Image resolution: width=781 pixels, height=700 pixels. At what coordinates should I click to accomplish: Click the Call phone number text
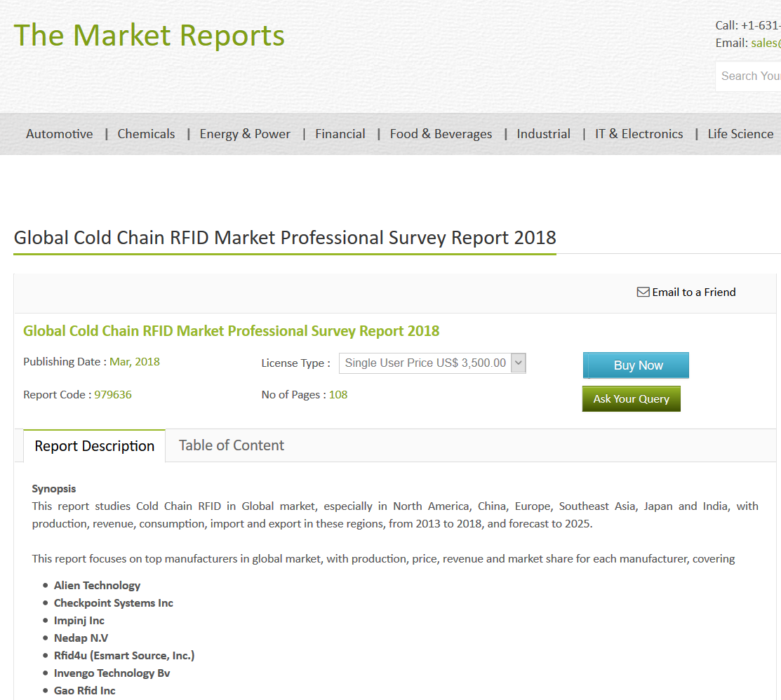pyautogui.click(x=747, y=25)
